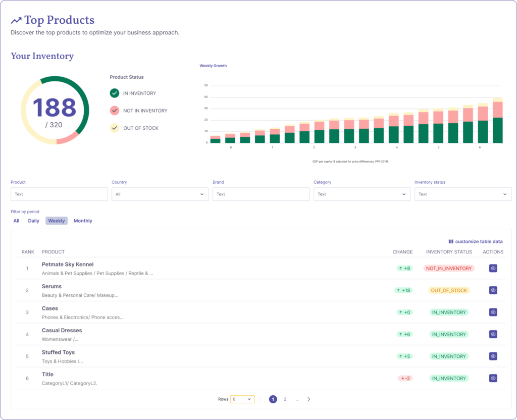The image size is (517, 420).
Task: Click the ACTIONS column header
Action: tap(493, 252)
